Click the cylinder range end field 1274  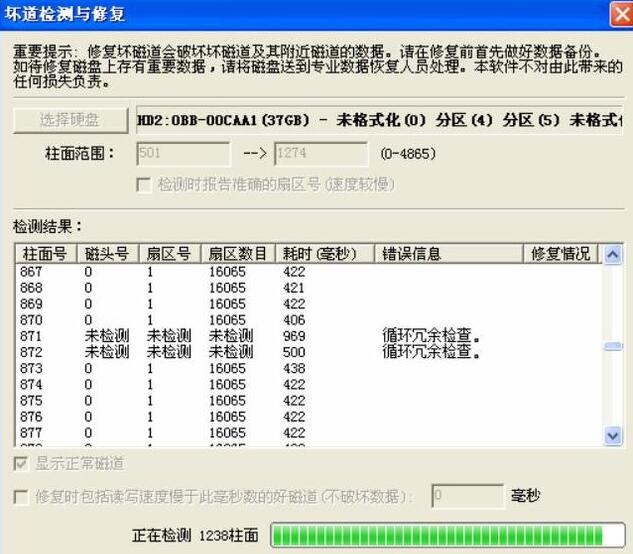coord(321,153)
